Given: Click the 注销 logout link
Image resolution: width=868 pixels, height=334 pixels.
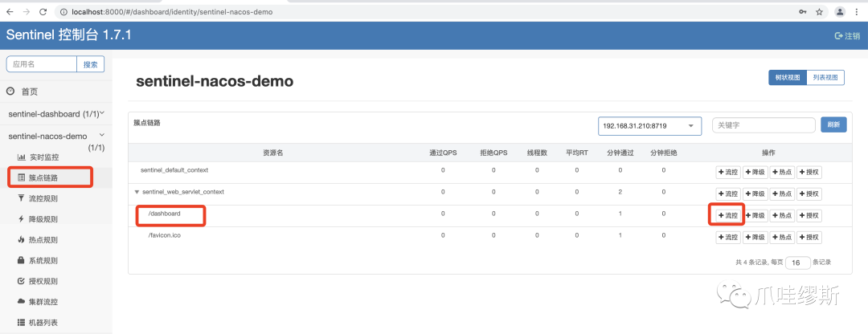Looking at the screenshot, I should coord(848,35).
